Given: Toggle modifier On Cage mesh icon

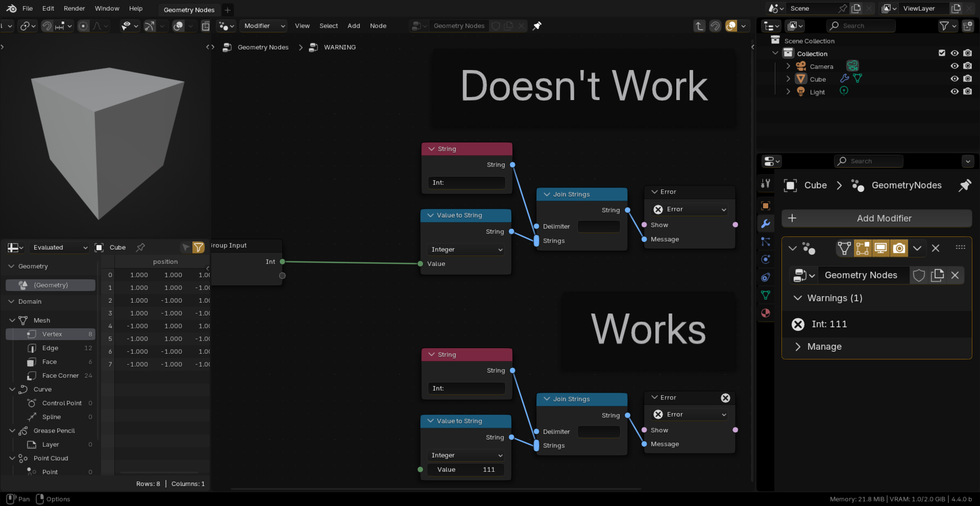Looking at the screenshot, I should tap(844, 248).
